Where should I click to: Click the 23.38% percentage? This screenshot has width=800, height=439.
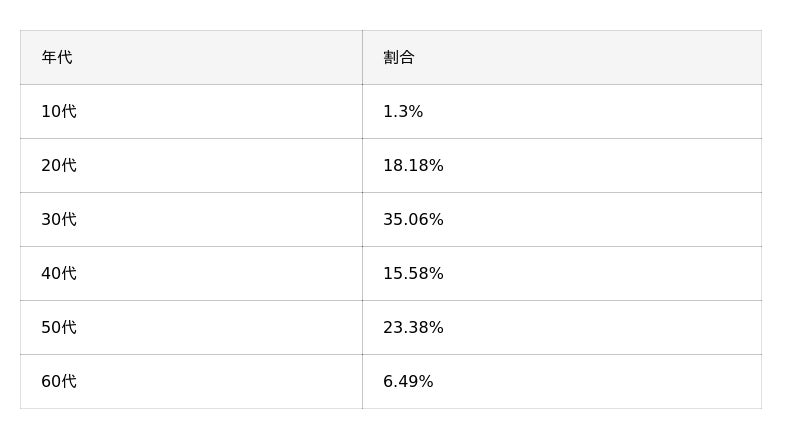(x=413, y=328)
